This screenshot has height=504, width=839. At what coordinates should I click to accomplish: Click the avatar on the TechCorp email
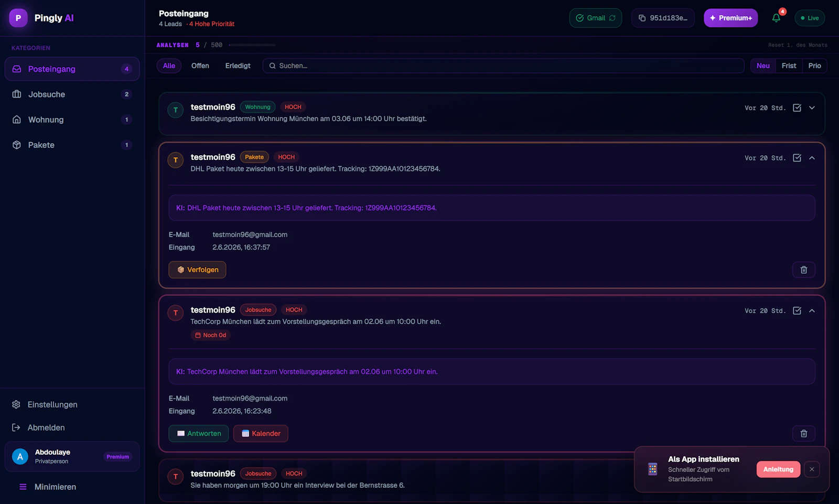coord(176,313)
